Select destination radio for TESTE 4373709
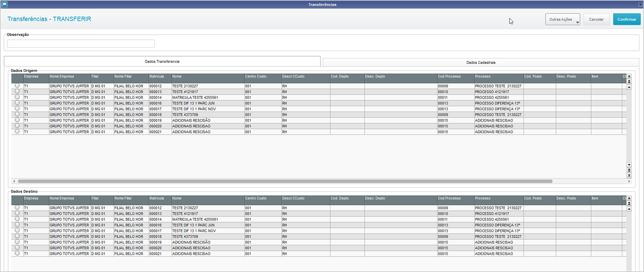644x272 pixels. 17,236
